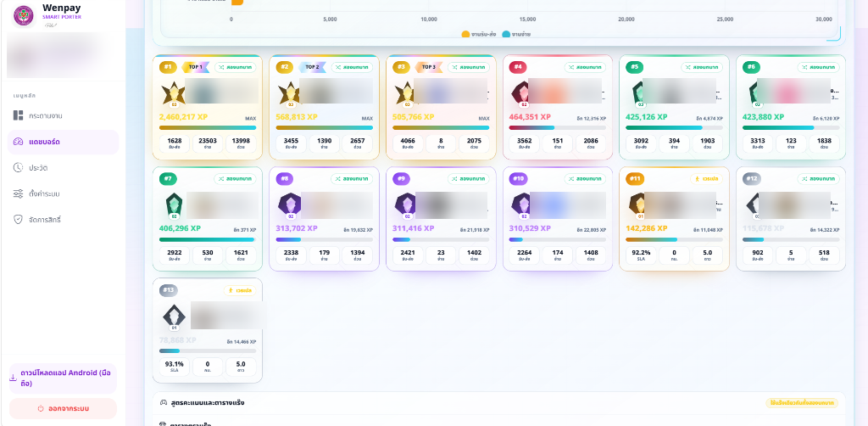Click the #5 green rank pill
Screen dimensions: 868x426
tap(635, 67)
